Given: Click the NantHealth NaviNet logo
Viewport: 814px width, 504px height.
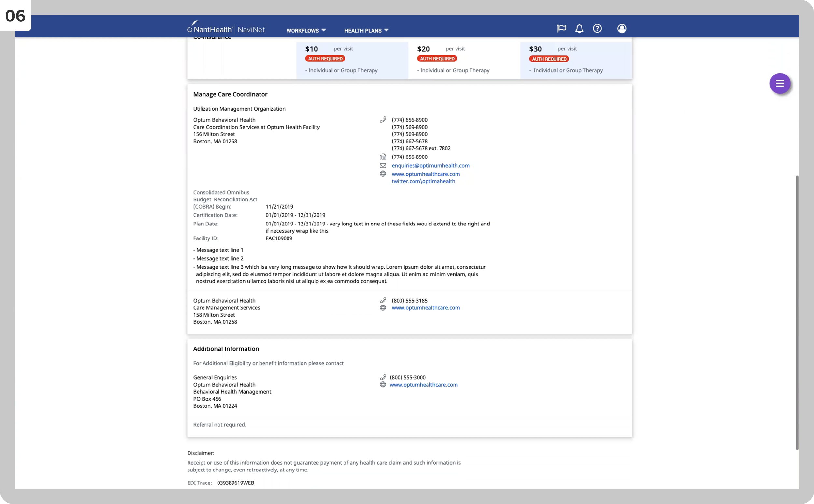Looking at the screenshot, I should point(226,27).
